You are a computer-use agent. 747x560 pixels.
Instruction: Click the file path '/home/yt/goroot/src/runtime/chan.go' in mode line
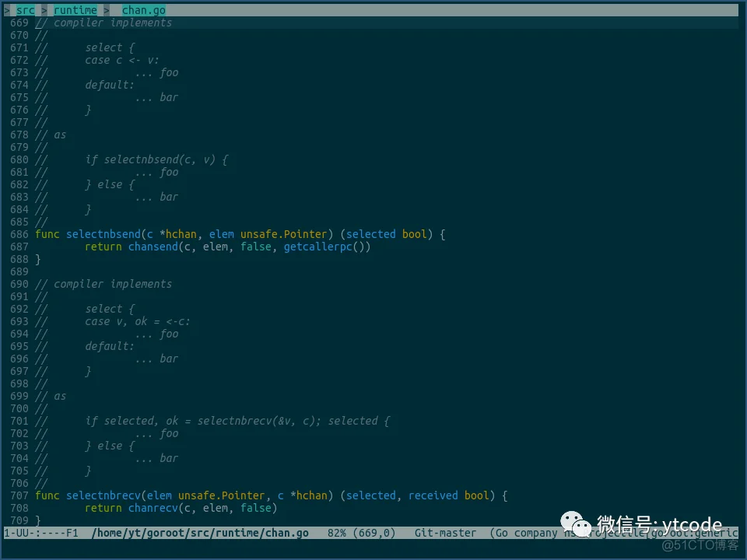(x=200, y=533)
